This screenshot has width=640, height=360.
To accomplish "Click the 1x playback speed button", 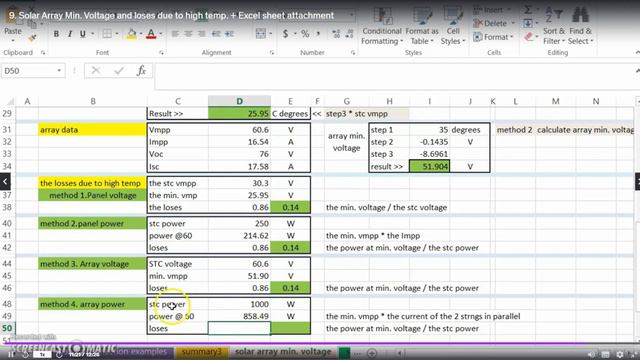I will click(42, 355).
